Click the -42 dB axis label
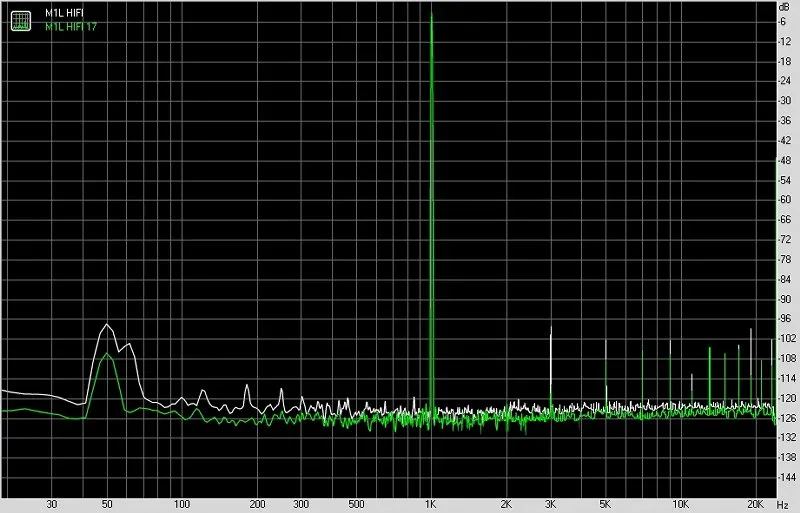This screenshot has height=513, width=800. click(784, 141)
